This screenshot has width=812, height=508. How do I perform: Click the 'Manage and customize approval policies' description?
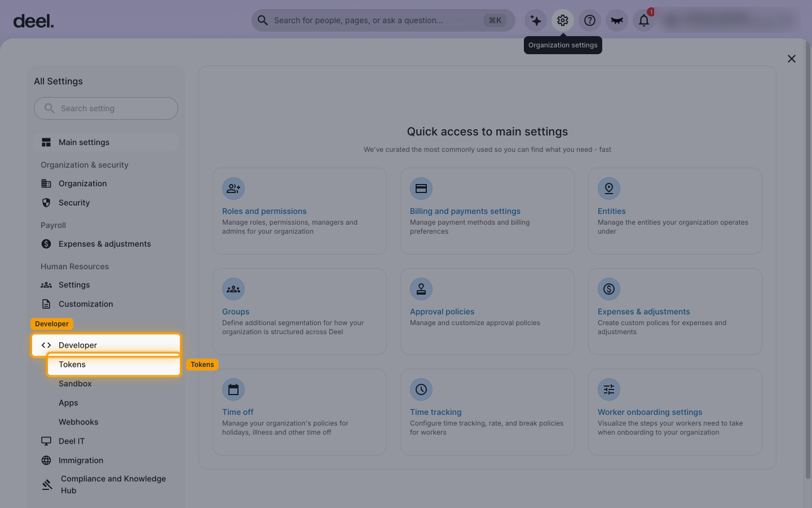coord(475,323)
